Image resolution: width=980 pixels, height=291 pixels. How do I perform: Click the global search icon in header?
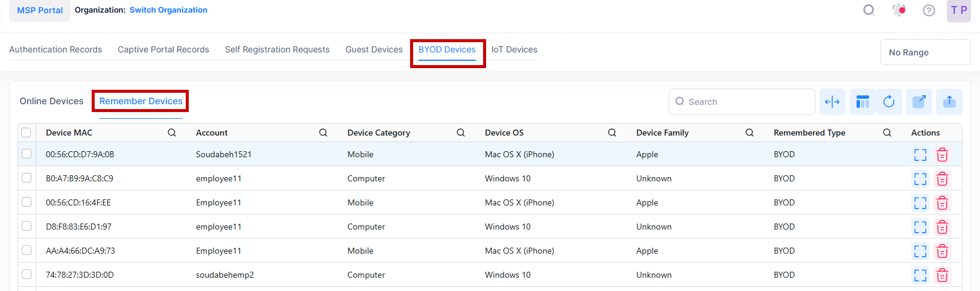coord(869,10)
